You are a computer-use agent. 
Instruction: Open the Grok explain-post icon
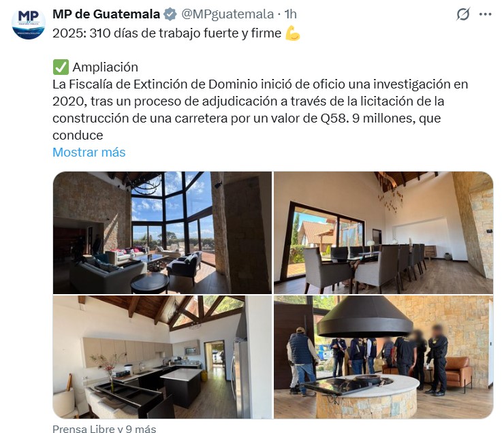point(463,14)
